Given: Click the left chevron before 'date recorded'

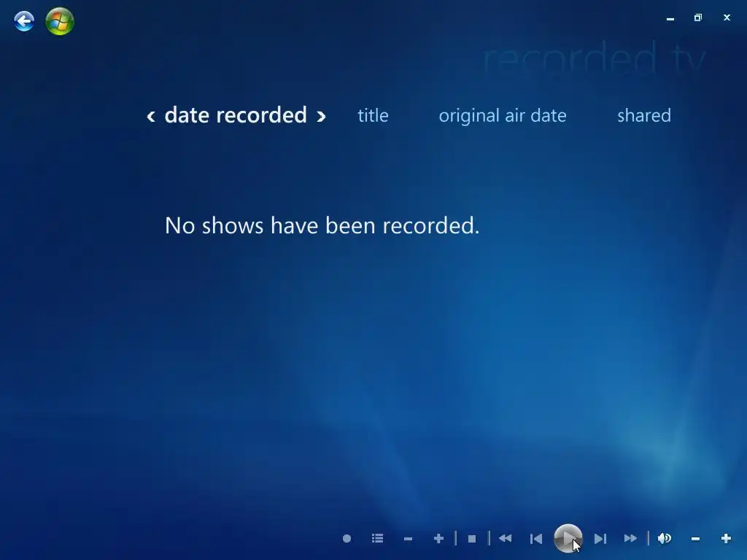Looking at the screenshot, I should (151, 116).
